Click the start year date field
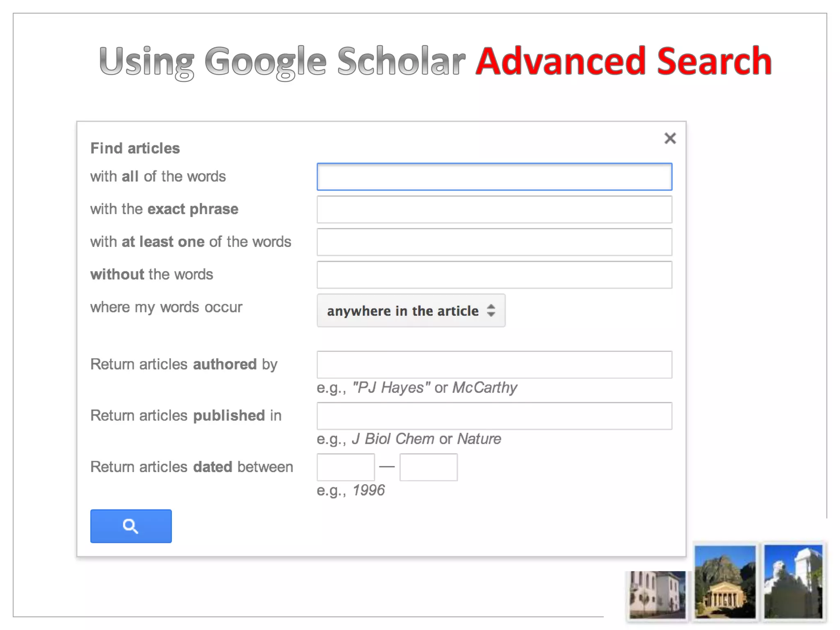This screenshot has width=840, height=630. (x=345, y=467)
